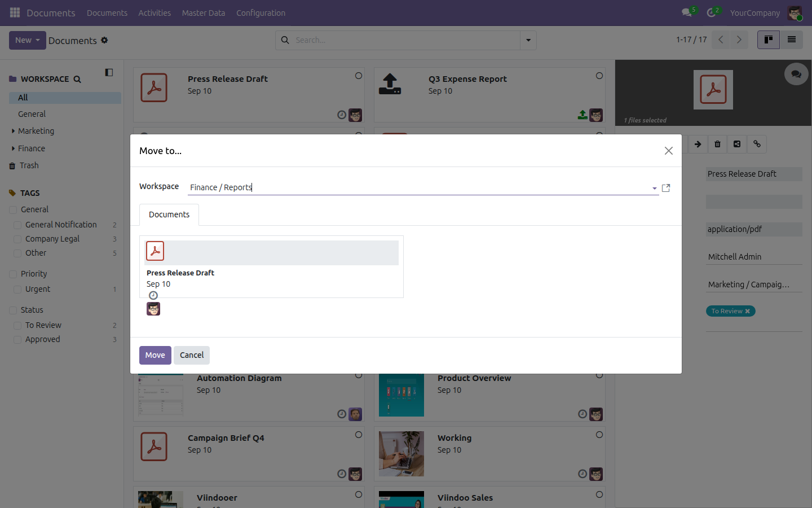The image size is (812, 508).
Task: Select the Documents tab in dialog
Action: coord(169,214)
